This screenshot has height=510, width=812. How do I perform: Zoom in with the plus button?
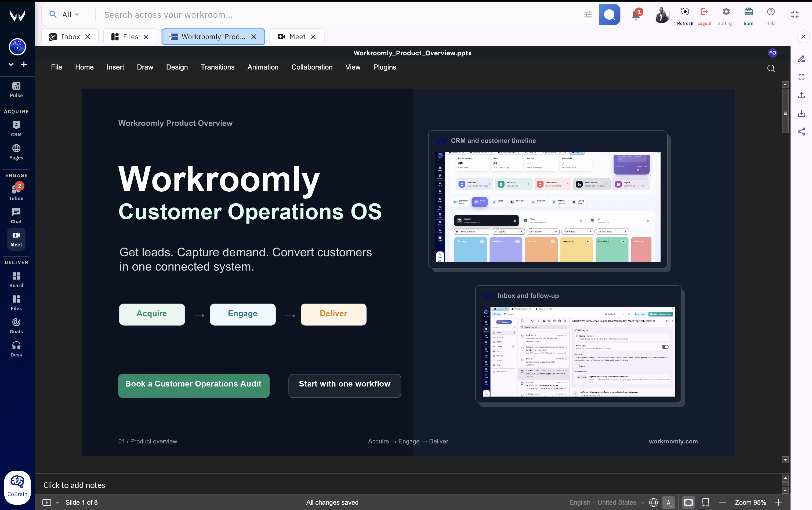pyautogui.click(x=778, y=502)
